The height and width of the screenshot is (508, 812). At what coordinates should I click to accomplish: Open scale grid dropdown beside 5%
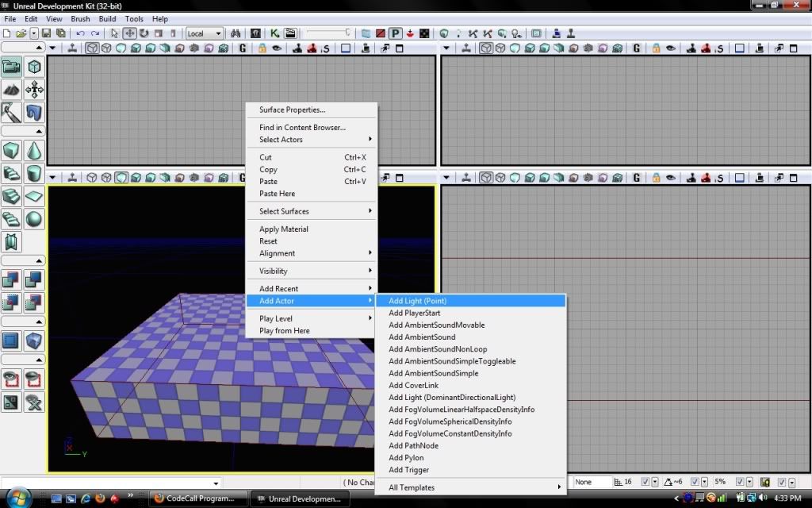pyautogui.click(x=749, y=482)
